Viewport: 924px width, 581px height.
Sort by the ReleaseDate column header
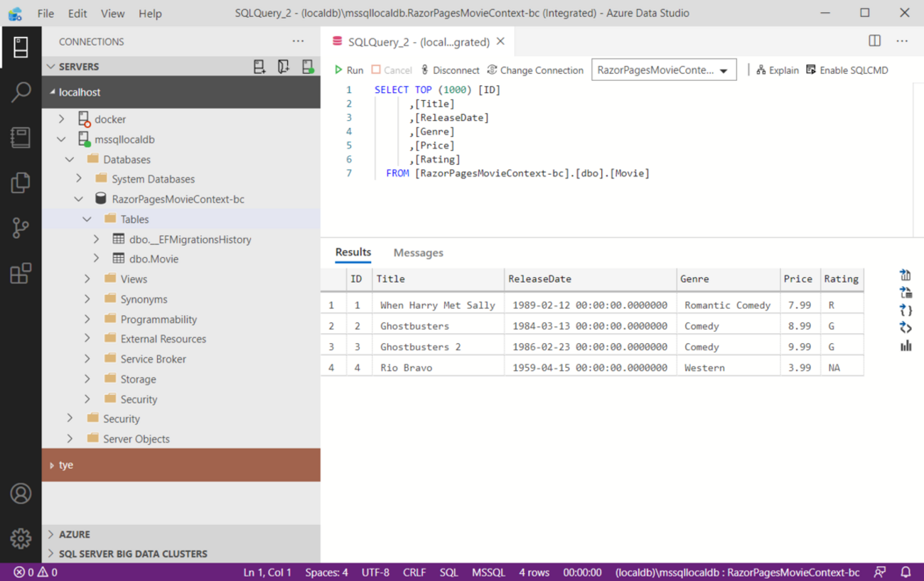(x=590, y=279)
